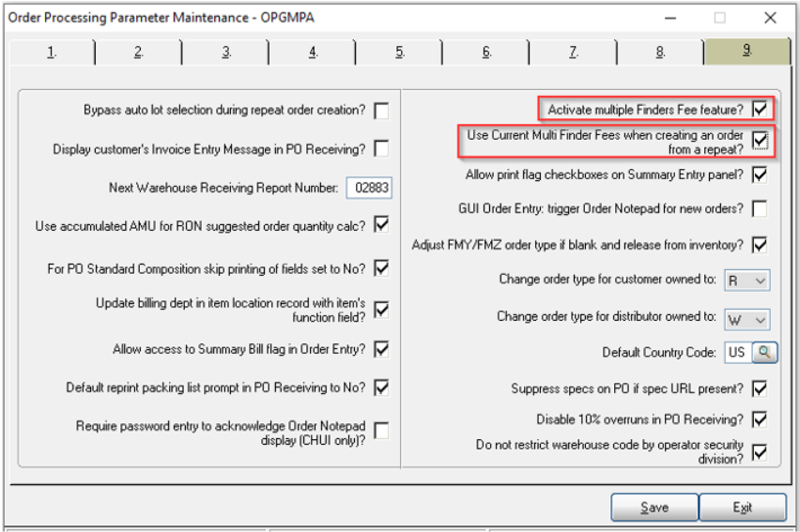Click the Change order type for distributor owned label

coord(607,316)
